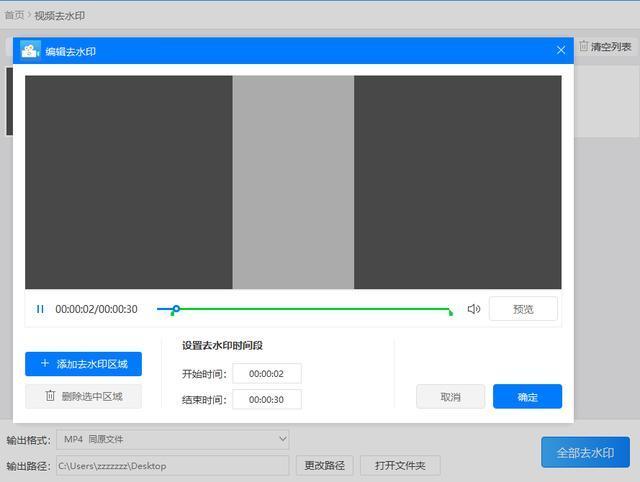Click the app logo icon in the dialog title
The image size is (640, 482).
tap(30, 51)
